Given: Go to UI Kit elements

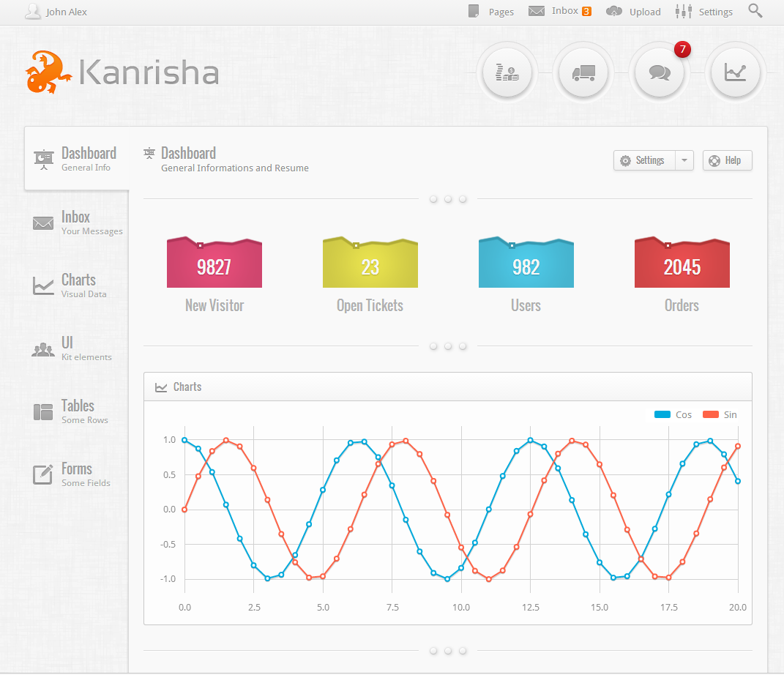Looking at the screenshot, I should tap(77, 348).
